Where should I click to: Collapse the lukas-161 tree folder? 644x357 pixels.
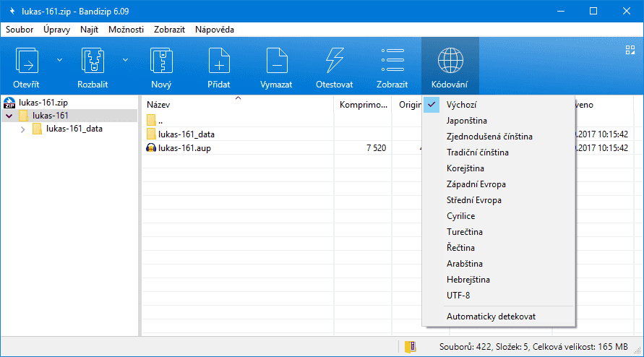9,116
